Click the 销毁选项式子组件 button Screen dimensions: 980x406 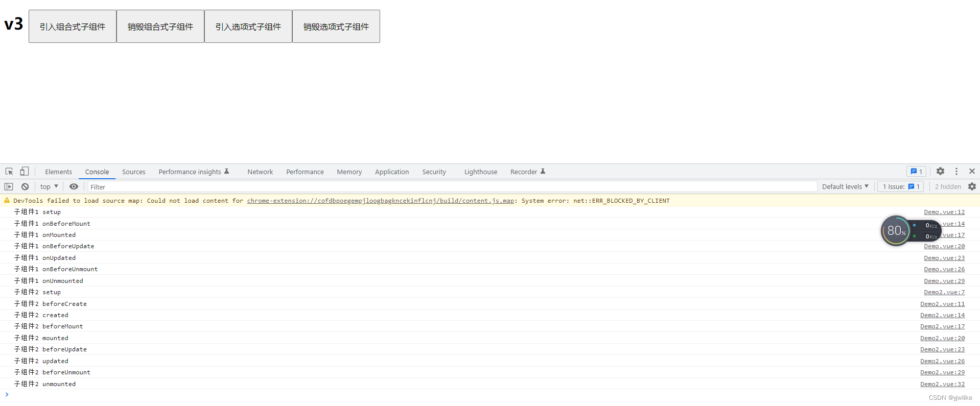click(336, 27)
